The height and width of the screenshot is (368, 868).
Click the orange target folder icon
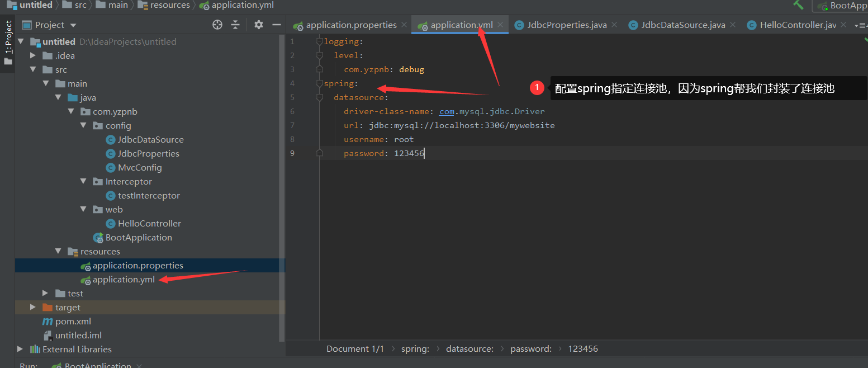click(48, 307)
